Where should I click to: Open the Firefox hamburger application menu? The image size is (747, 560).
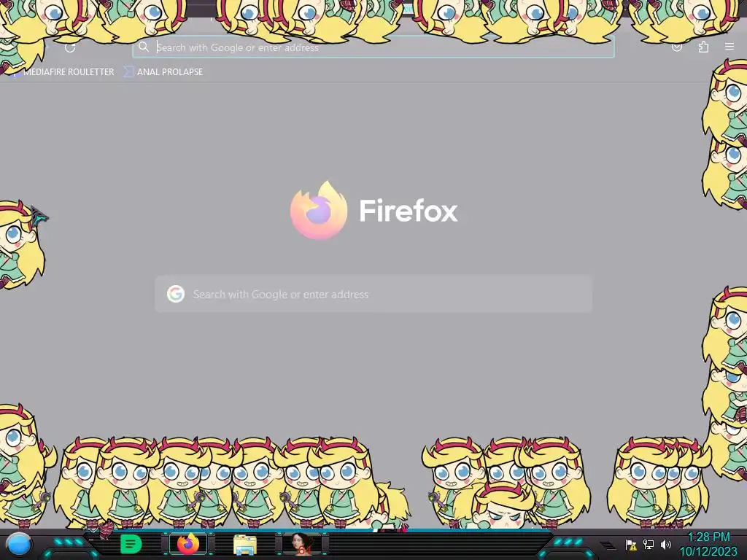(x=729, y=47)
